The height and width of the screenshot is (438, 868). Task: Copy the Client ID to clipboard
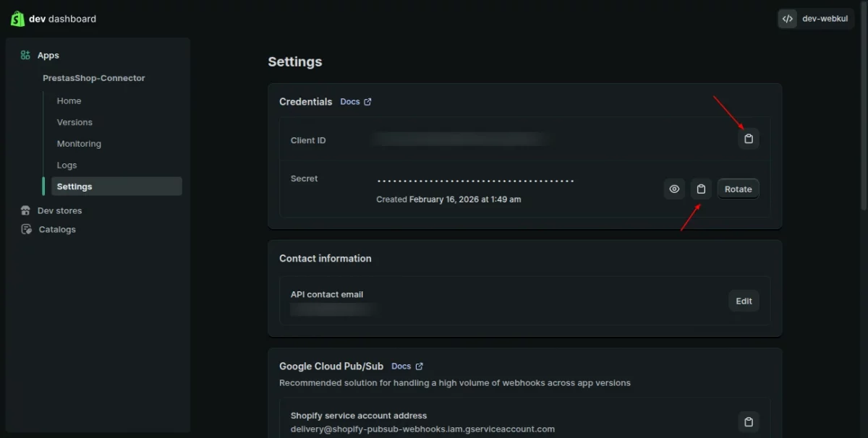(749, 139)
